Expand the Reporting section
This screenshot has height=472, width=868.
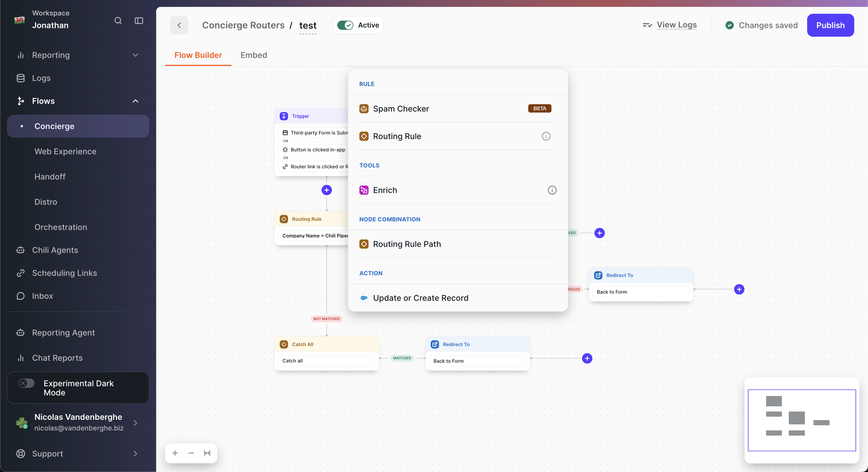click(135, 55)
